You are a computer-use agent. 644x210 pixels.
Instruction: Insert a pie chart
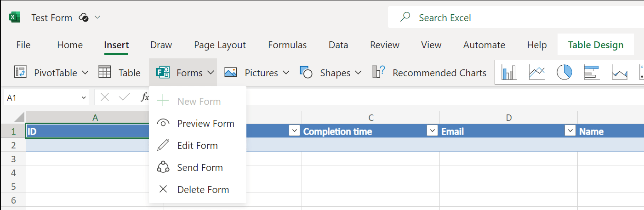[564, 73]
